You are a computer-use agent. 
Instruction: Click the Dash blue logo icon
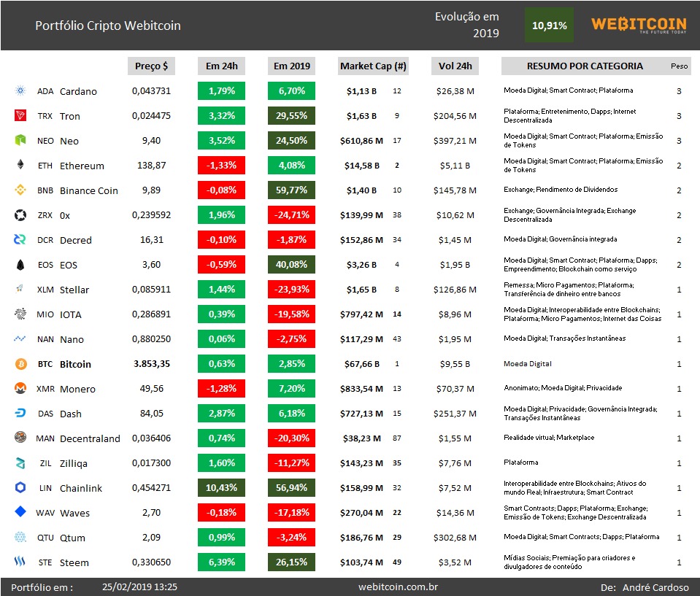click(x=20, y=414)
